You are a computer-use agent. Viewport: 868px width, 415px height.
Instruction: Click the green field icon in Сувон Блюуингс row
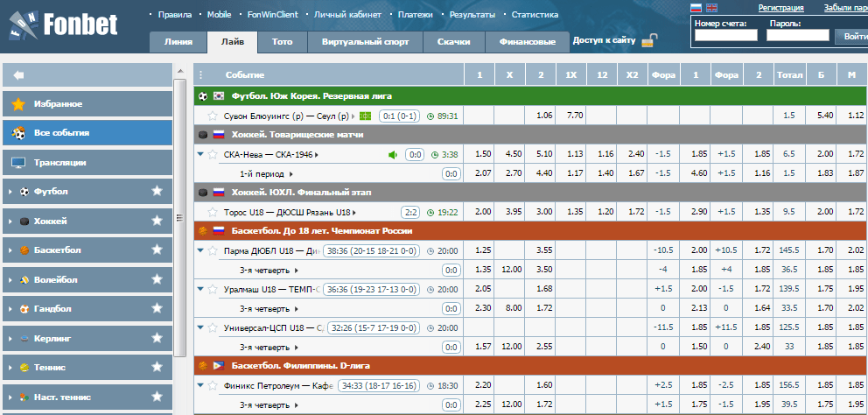click(x=366, y=116)
